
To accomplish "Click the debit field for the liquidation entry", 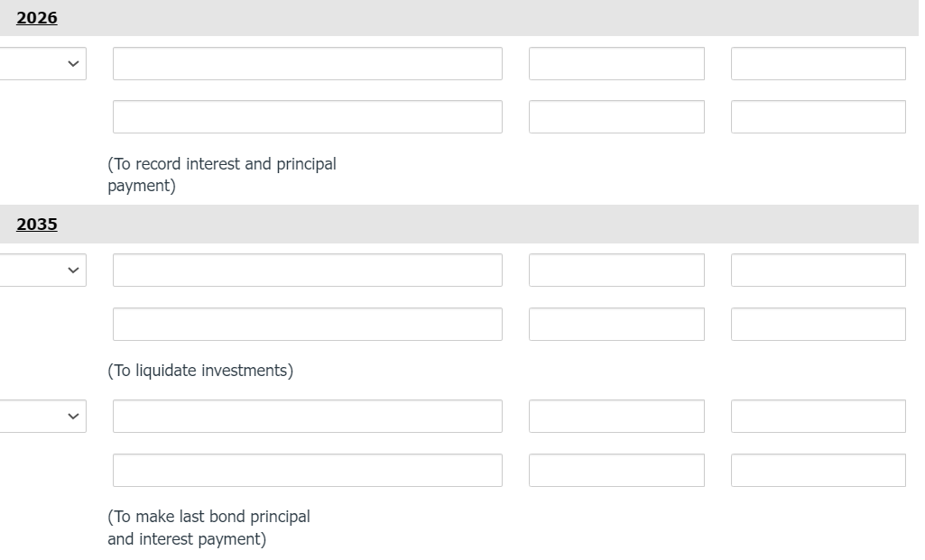I will (616, 270).
